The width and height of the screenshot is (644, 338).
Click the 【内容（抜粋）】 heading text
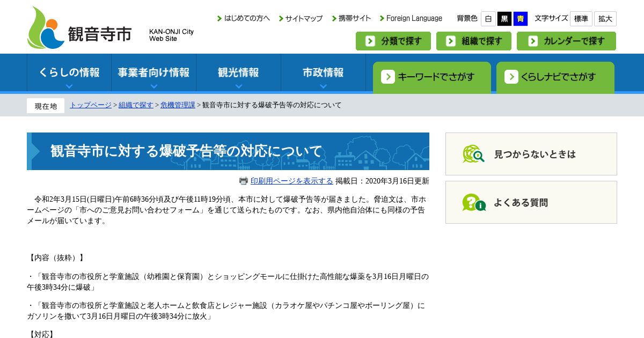click(x=56, y=258)
